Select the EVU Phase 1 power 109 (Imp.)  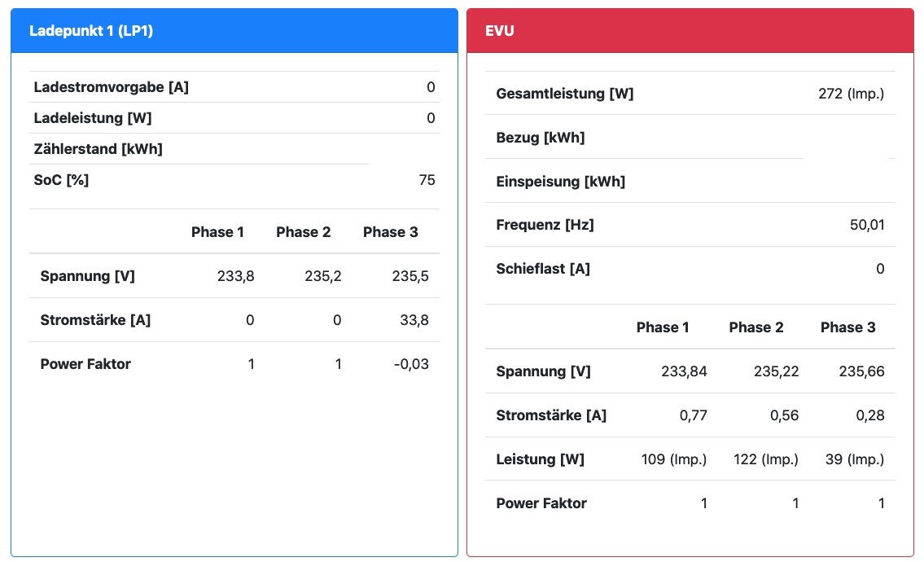pos(674,459)
